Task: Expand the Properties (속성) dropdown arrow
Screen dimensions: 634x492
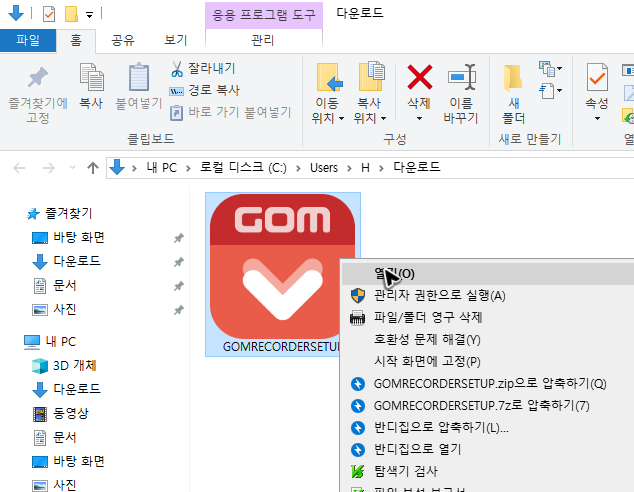Action: (597, 118)
